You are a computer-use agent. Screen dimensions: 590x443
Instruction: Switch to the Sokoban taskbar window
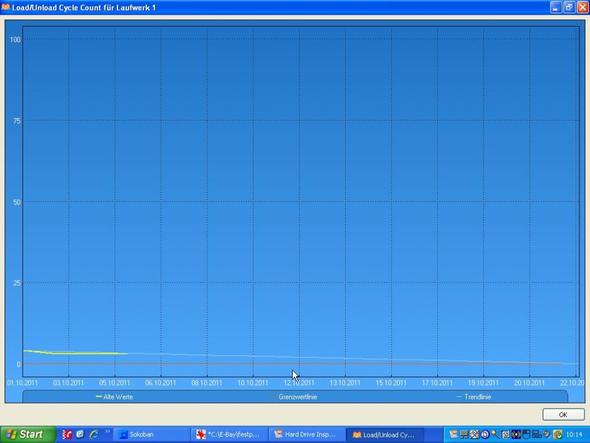(151, 435)
